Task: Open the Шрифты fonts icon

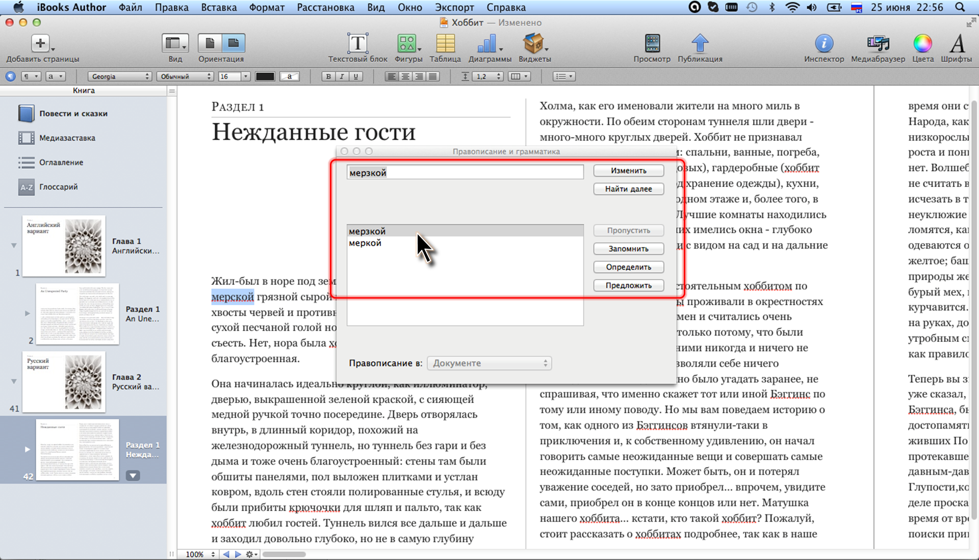Action: click(957, 43)
